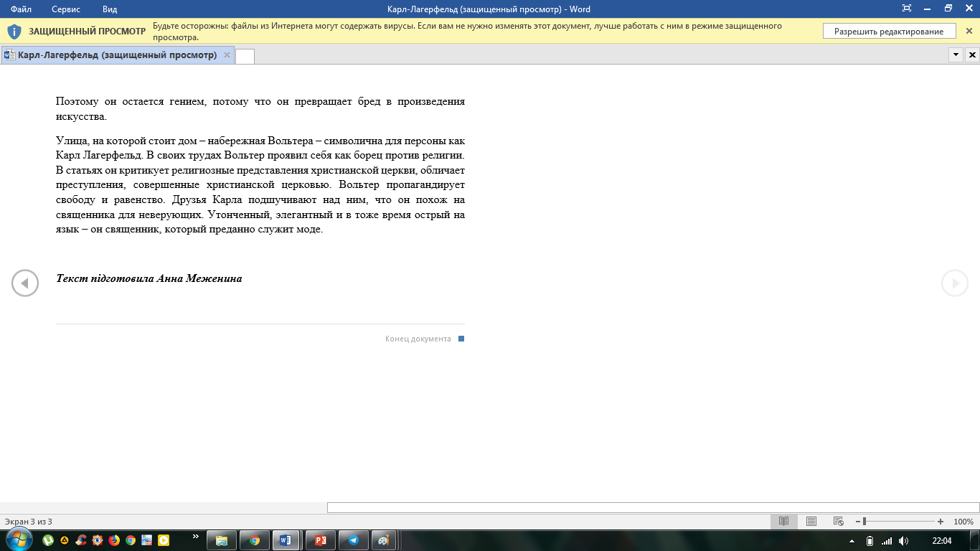Switch to Read Mode view

click(784, 522)
